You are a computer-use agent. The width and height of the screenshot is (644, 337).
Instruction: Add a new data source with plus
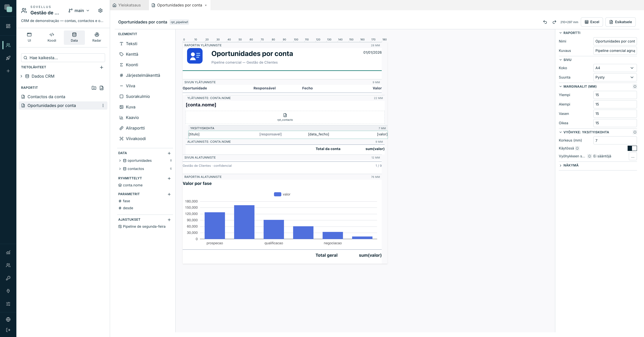click(x=101, y=67)
